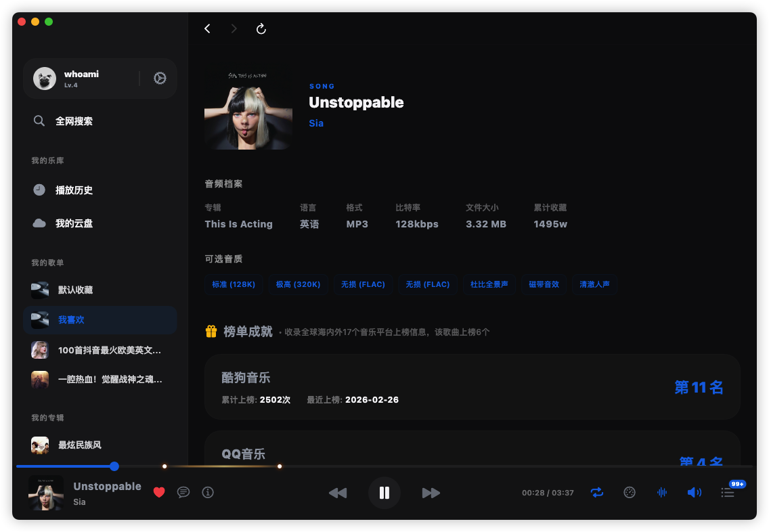Click player bar album thumbnail
This screenshot has height=532, width=769.
[x=45, y=493]
